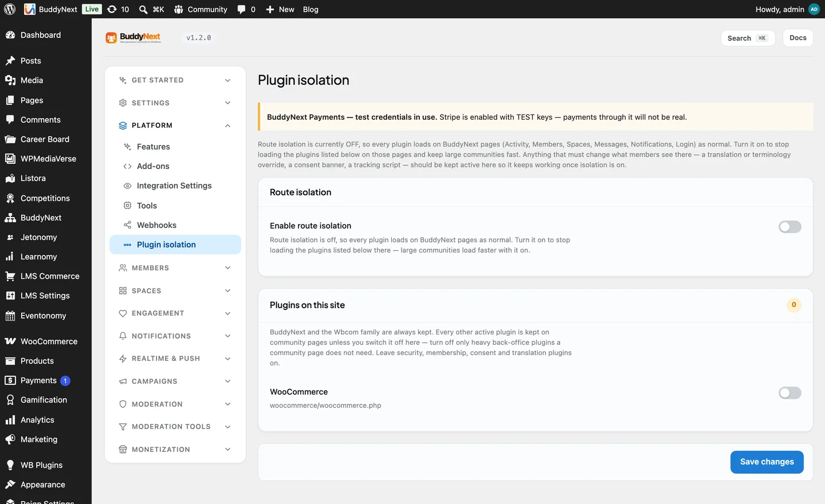Click the BuddyNext Live site name
This screenshot has height=504, width=825.
pyautogui.click(x=62, y=9)
